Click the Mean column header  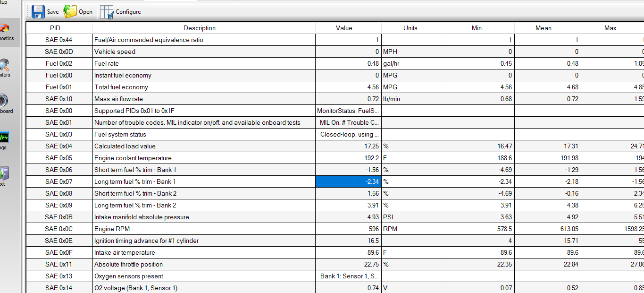[x=543, y=28]
